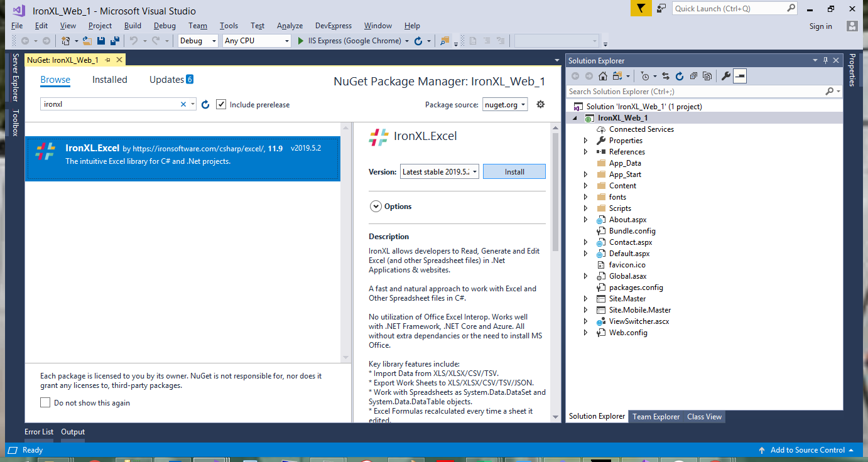Open the File menu

click(x=17, y=26)
